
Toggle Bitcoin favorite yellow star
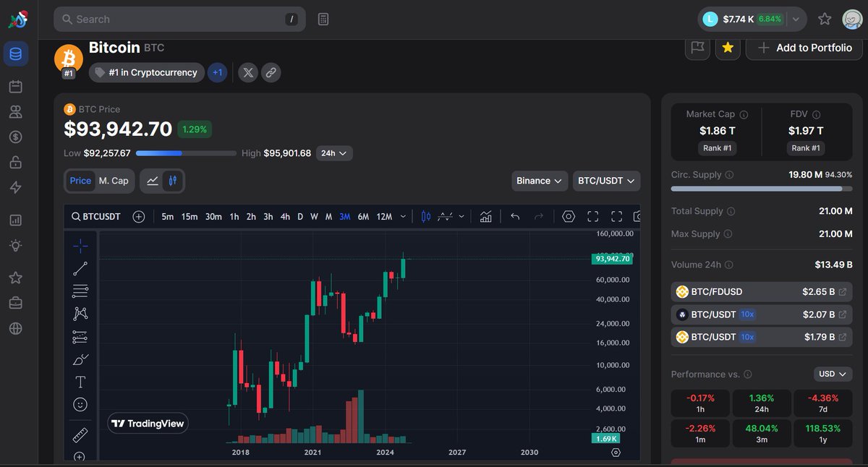728,48
